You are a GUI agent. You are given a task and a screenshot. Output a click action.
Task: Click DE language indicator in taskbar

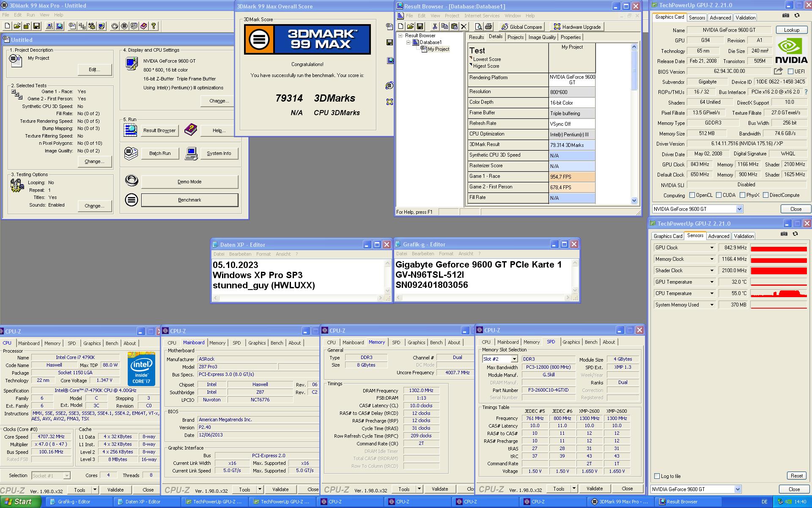pos(764,502)
